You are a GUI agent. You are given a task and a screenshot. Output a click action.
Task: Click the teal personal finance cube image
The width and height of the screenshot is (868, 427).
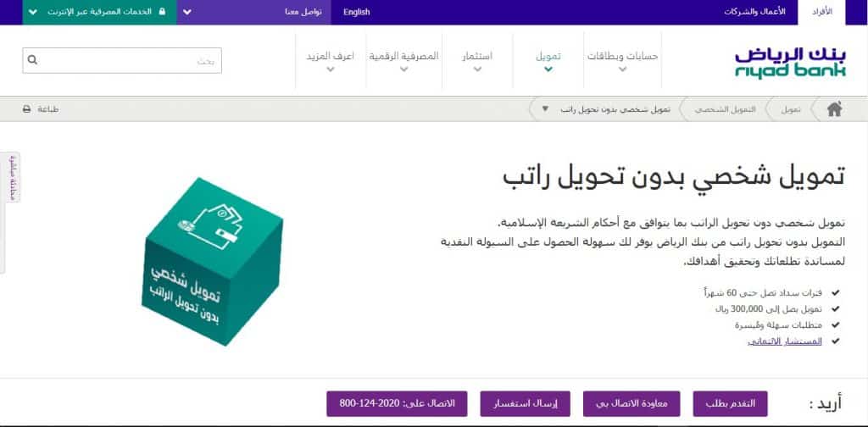coord(213,262)
